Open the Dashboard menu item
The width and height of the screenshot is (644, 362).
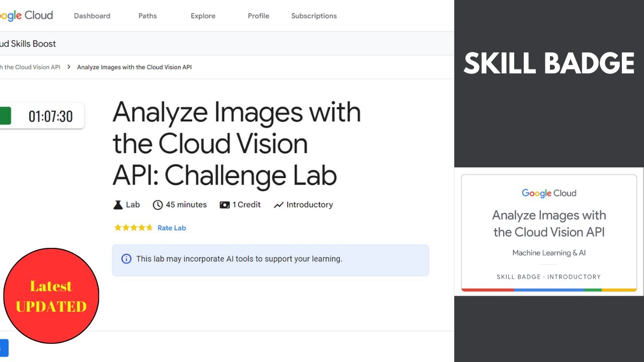pos(92,16)
